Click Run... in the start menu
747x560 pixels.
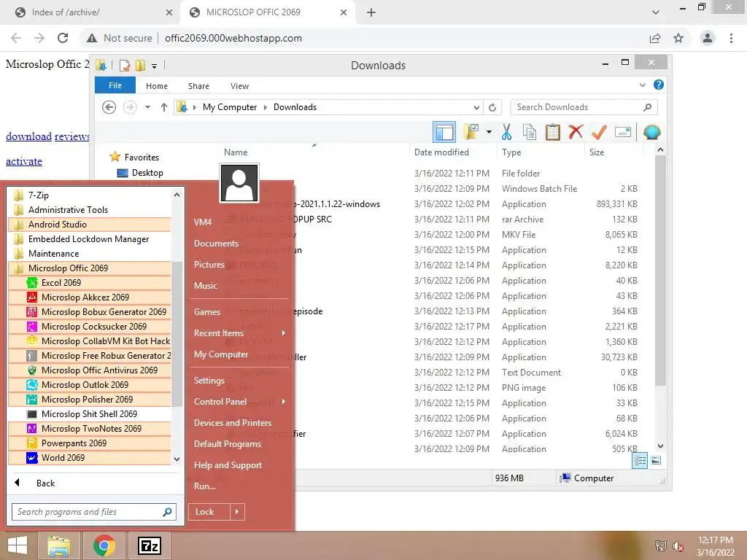pos(205,486)
